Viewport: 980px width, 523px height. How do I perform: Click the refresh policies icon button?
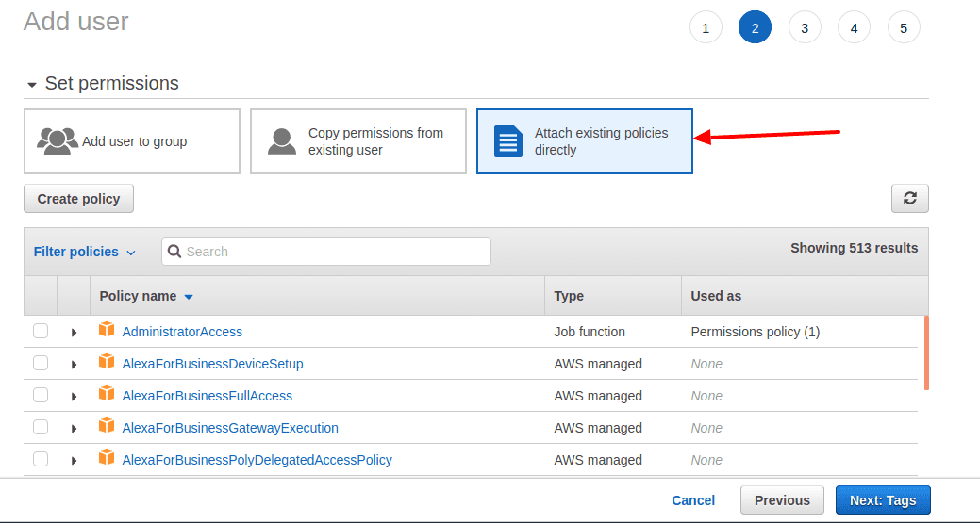click(x=909, y=198)
